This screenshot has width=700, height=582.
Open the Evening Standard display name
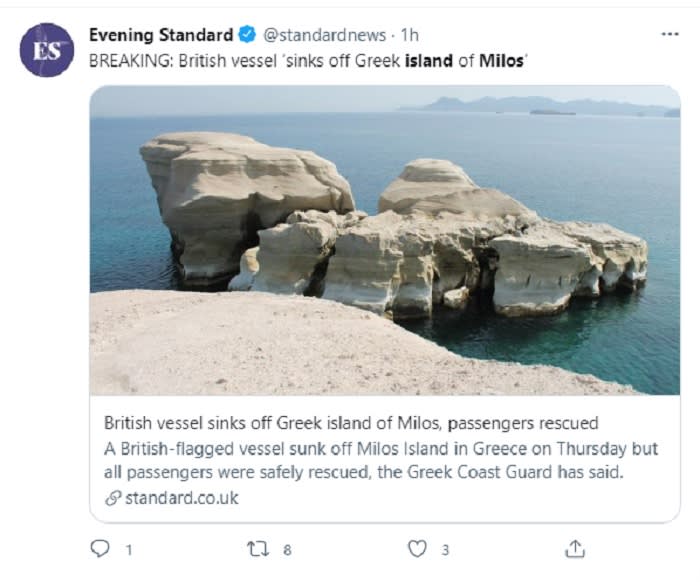161,36
